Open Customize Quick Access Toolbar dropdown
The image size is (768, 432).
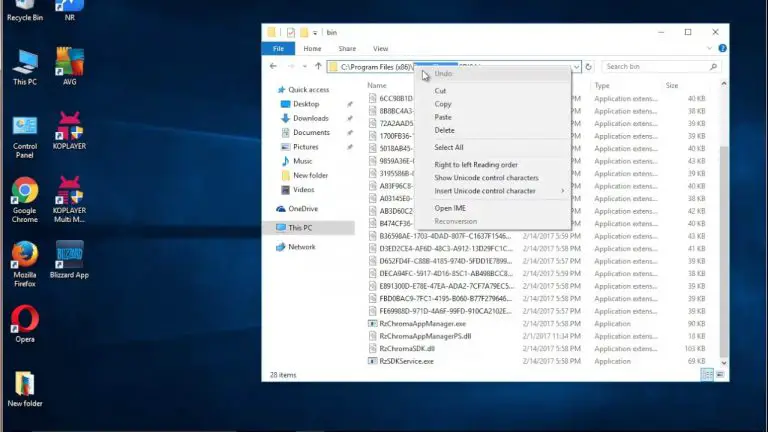(315, 33)
